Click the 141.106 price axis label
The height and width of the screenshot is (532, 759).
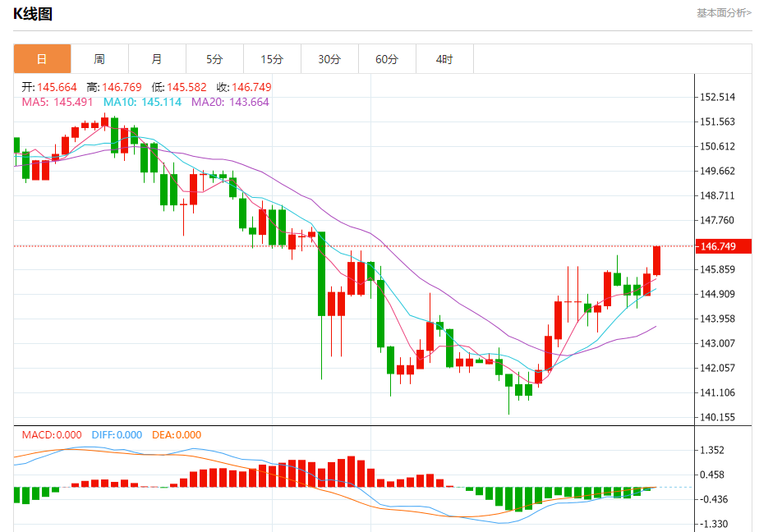717,392
